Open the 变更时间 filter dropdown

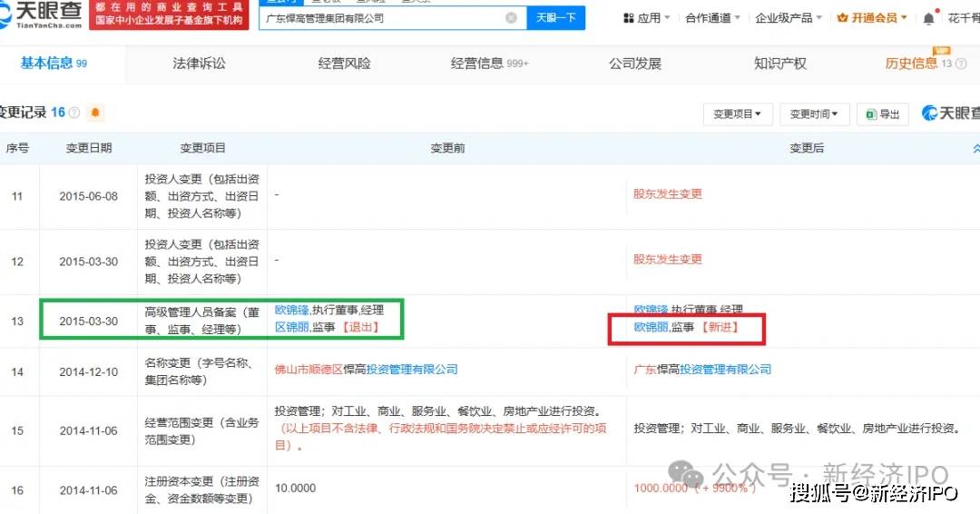click(x=814, y=114)
